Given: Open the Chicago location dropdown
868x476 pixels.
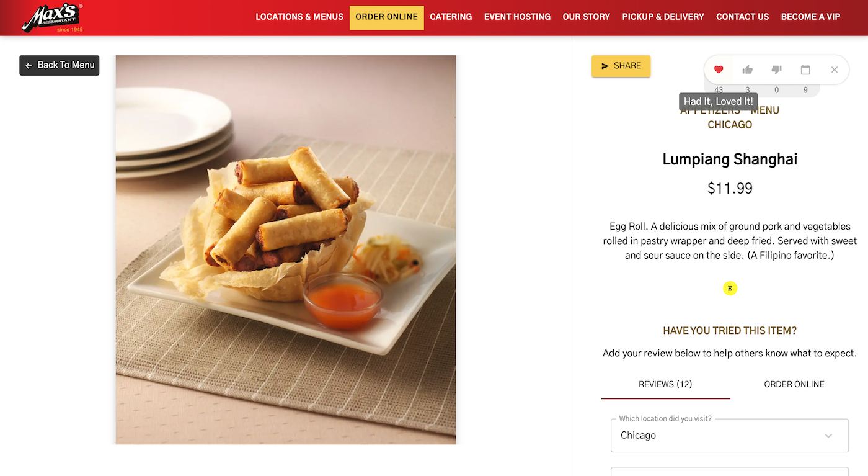Looking at the screenshot, I should [730, 436].
